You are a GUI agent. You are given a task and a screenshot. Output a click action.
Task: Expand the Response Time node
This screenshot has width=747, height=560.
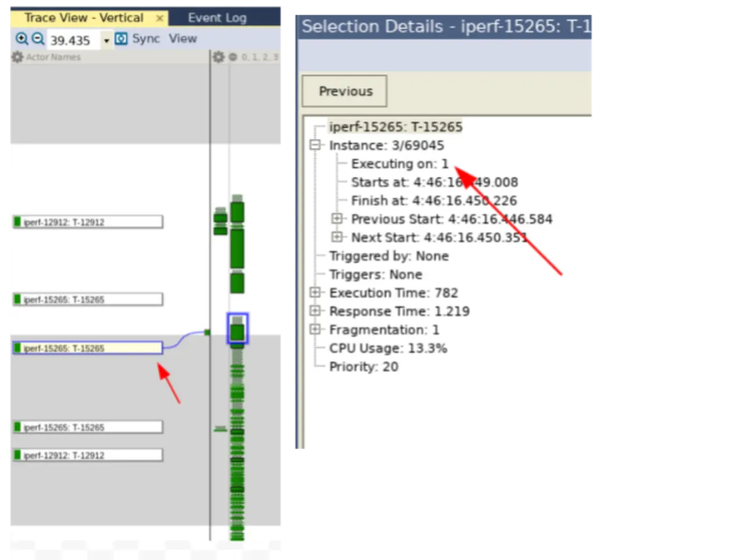(x=315, y=311)
